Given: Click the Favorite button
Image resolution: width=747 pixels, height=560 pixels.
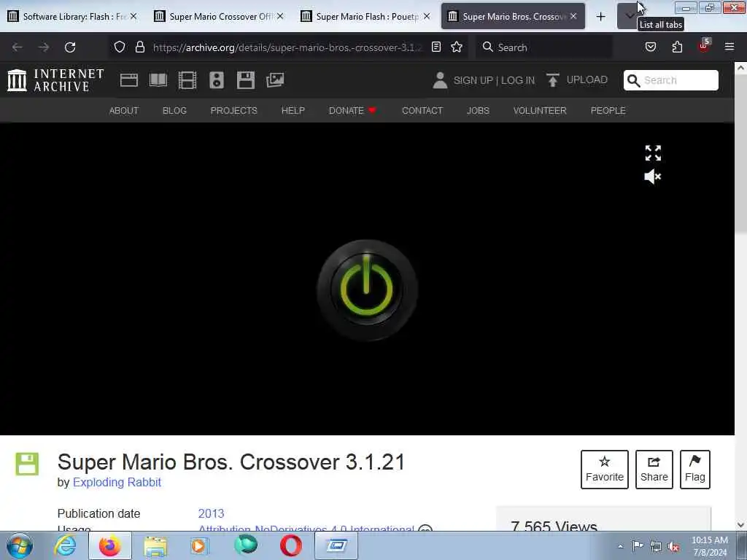Looking at the screenshot, I should coord(605,470).
